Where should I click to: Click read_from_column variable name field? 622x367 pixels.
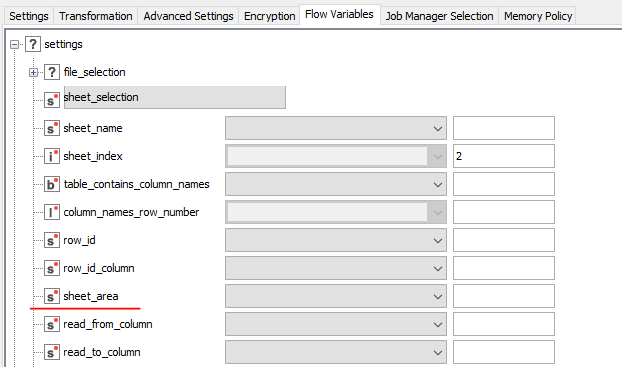tap(504, 324)
